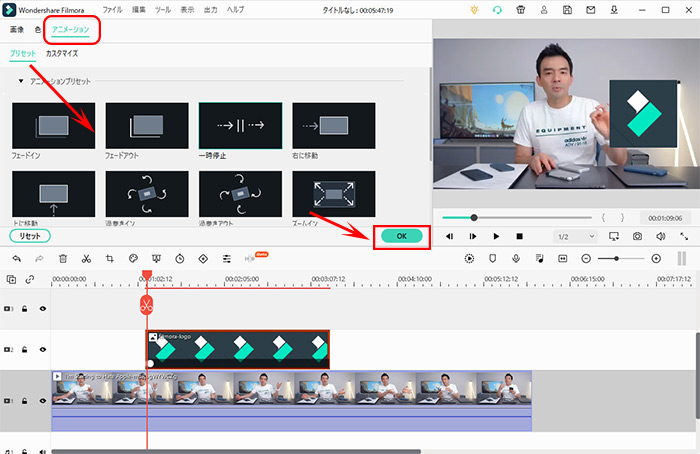The height and width of the screenshot is (454, 700).
Task: Hide video track 1 with eye icon
Action: 43,401
